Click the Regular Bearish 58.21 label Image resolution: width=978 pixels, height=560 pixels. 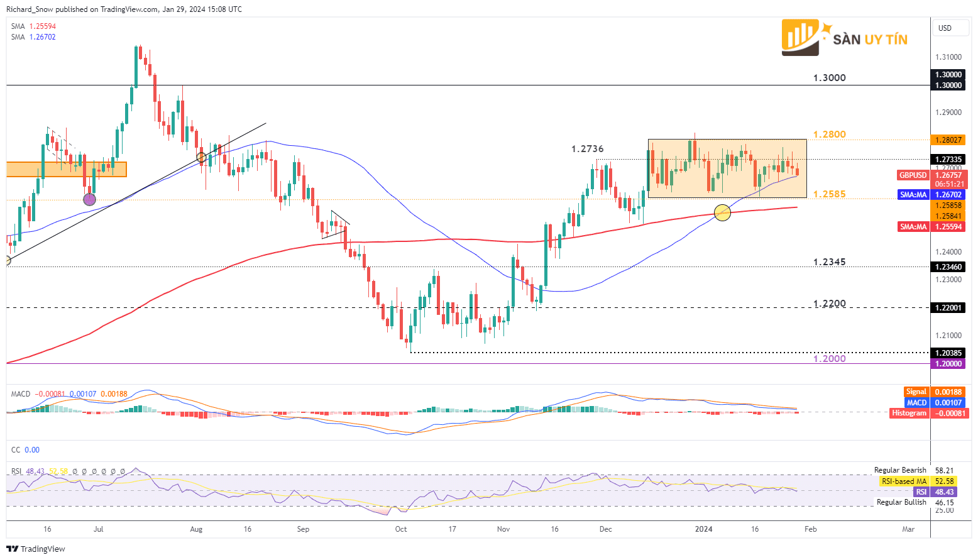(914, 470)
